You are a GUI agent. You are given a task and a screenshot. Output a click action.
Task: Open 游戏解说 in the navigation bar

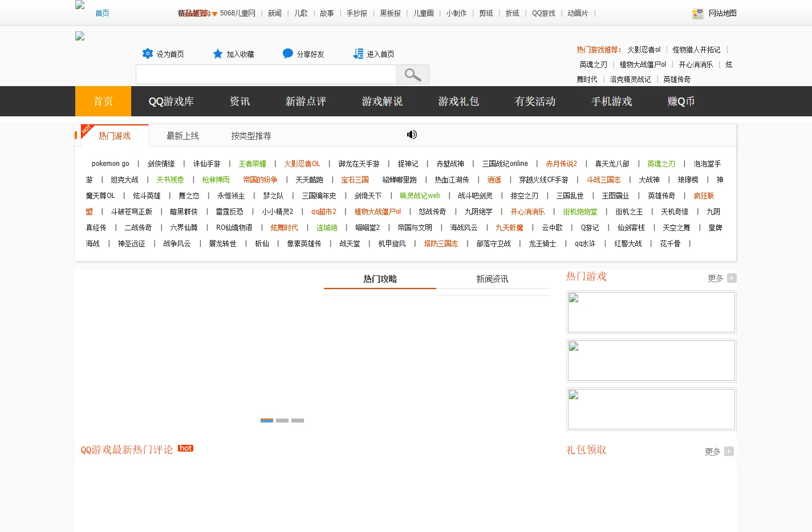[x=382, y=101]
